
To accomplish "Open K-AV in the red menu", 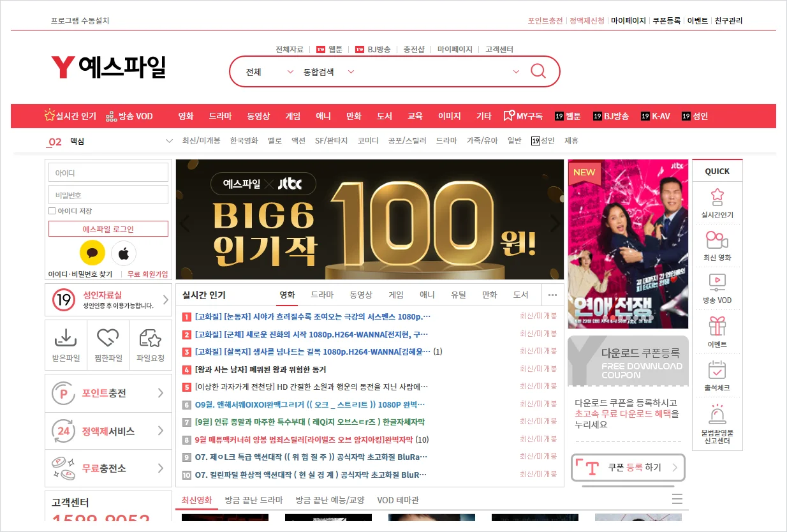I will (x=656, y=116).
